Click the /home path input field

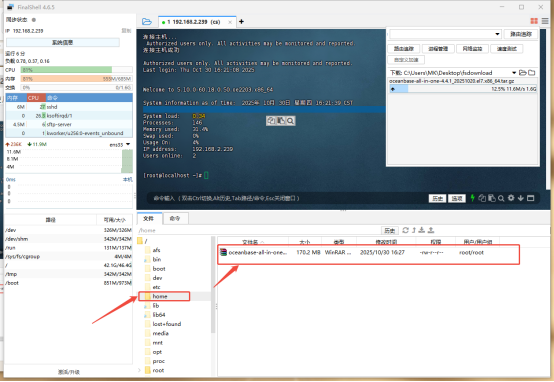(x=259, y=230)
